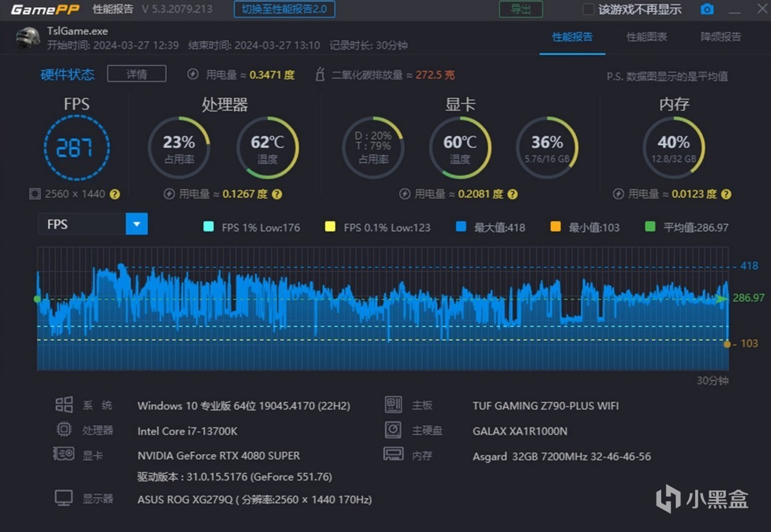Click the CPU usage 23% gauge
The height and width of the screenshot is (532, 771).
pyautogui.click(x=179, y=148)
